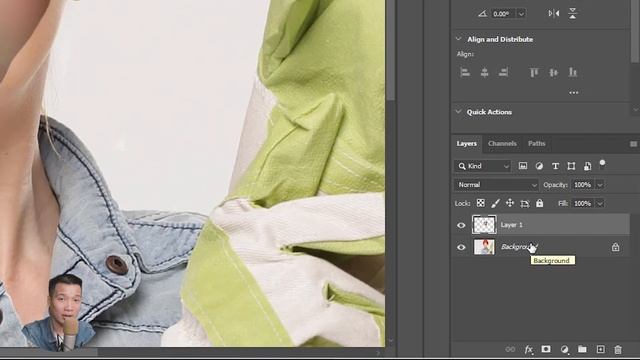Open the rotation angle dropdown
Screen dimensions: 640x360
521,14
